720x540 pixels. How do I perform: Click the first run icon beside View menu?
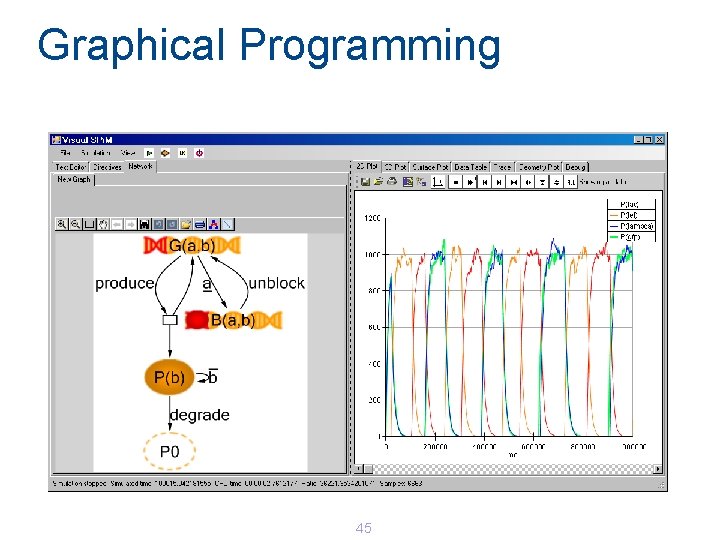[149, 153]
